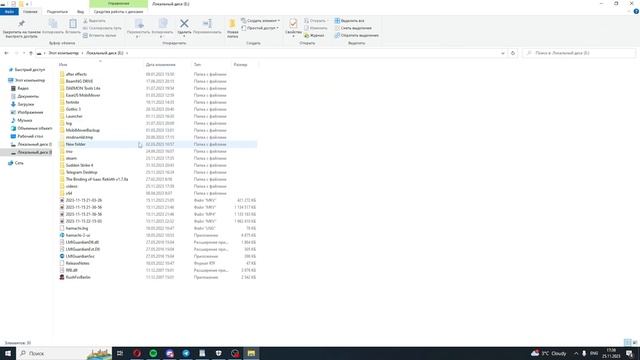640x360 pixels.
Task: Open Task View on the taskbar
Action: (x=120, y=353)
